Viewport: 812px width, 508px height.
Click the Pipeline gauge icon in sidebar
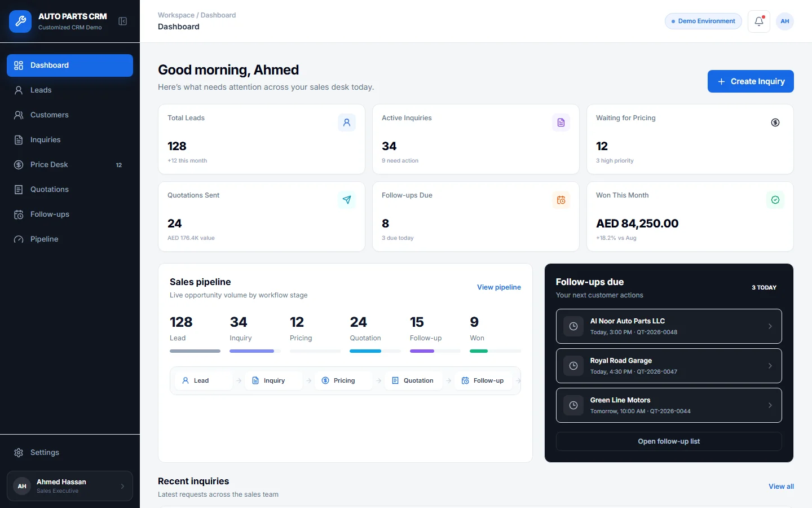pyautogui.click(x=19, y=239)
